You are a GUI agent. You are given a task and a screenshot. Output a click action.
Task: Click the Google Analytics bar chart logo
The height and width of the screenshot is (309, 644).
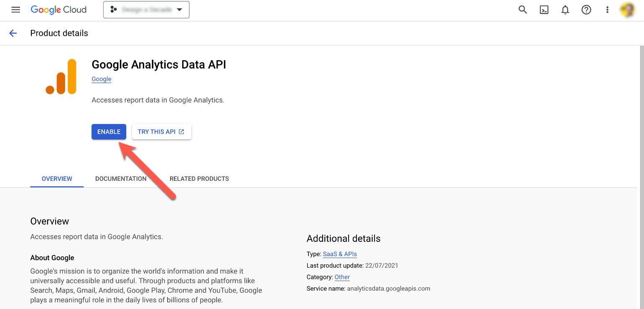61,76
